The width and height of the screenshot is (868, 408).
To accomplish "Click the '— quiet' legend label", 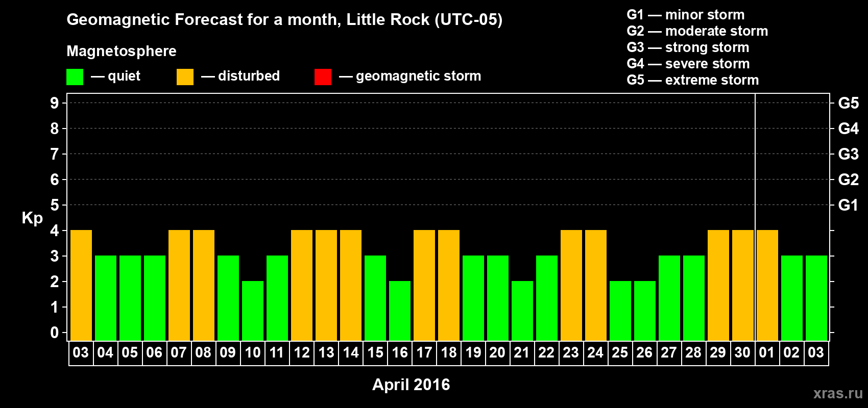I will (115, 76).
